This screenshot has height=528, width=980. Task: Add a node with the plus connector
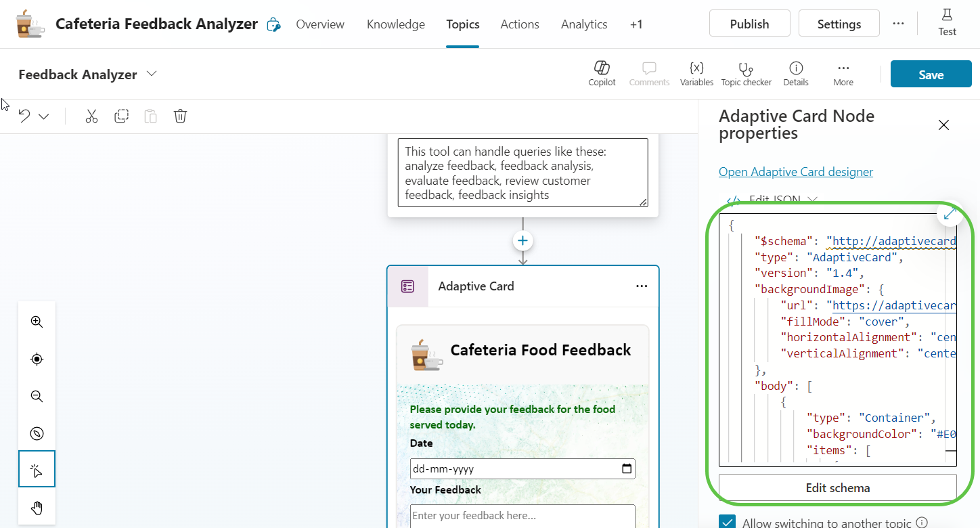click(522, 241)
